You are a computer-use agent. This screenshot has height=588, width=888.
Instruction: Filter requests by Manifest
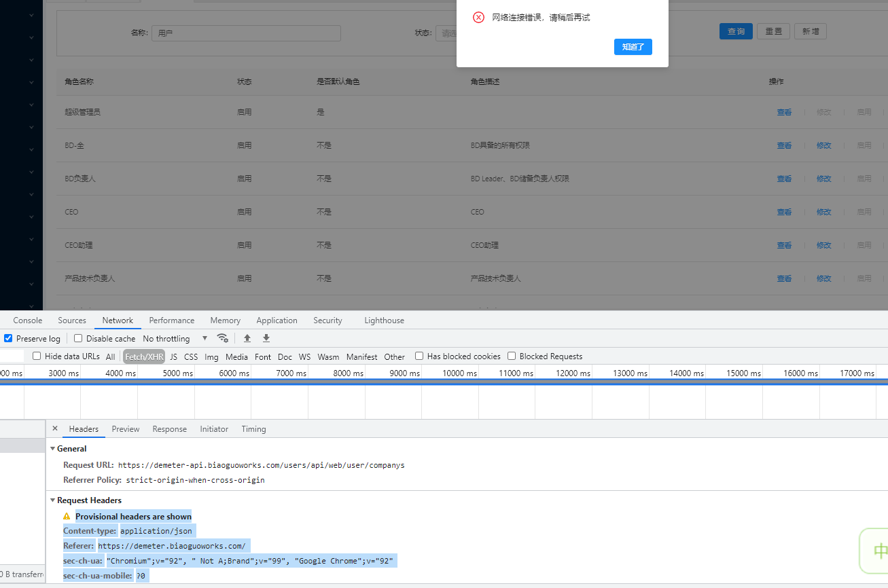pyautogui.click(x=361, y=356)
